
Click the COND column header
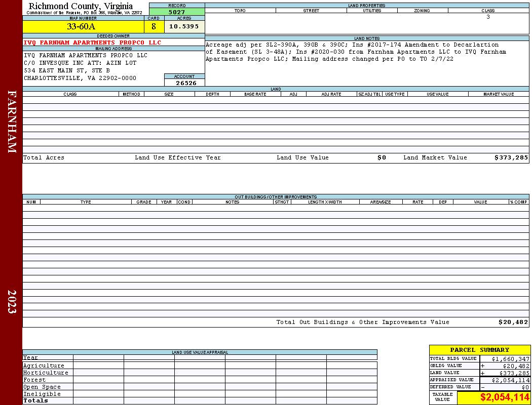[184, 202]
